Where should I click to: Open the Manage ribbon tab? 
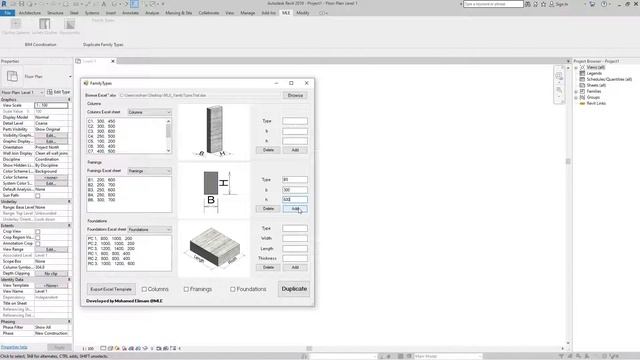(247, 13)
